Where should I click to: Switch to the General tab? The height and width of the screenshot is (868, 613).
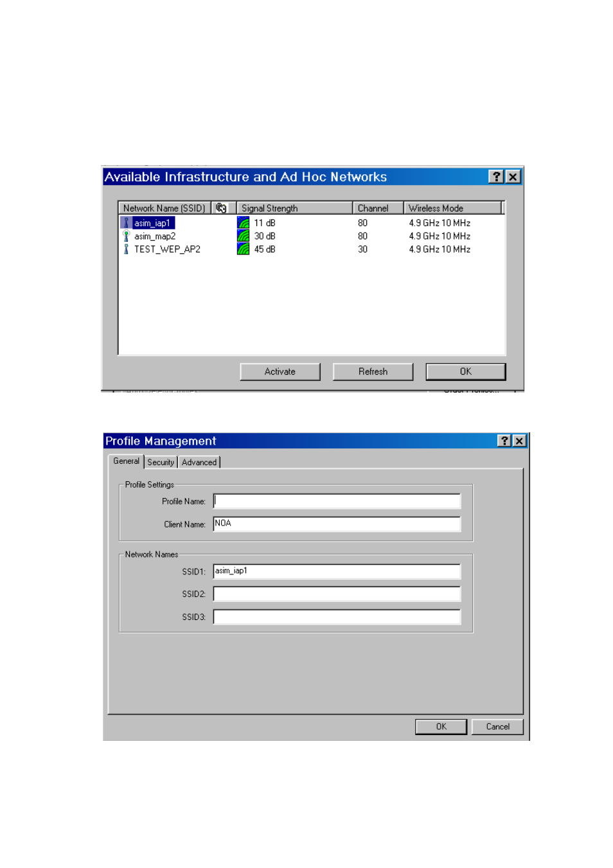coord(126,461)
